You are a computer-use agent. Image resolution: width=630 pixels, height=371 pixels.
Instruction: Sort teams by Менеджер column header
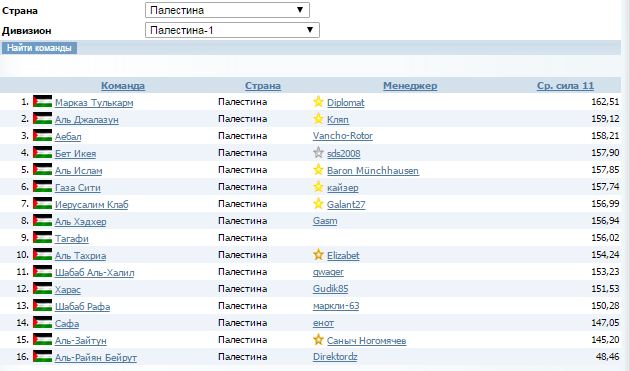click(410, 86)
